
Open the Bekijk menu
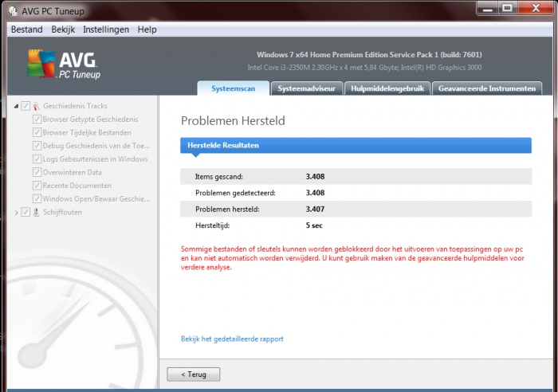pyautogui.click(x=63, y=29)
